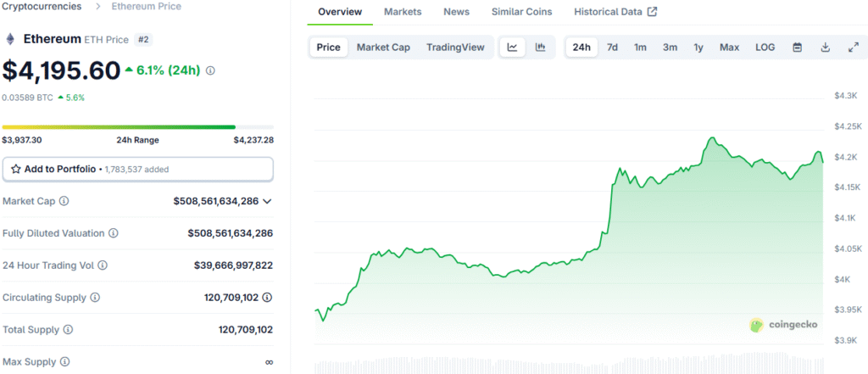
Task: Expand chart to fullscreen
Action: tap(853, 47)
